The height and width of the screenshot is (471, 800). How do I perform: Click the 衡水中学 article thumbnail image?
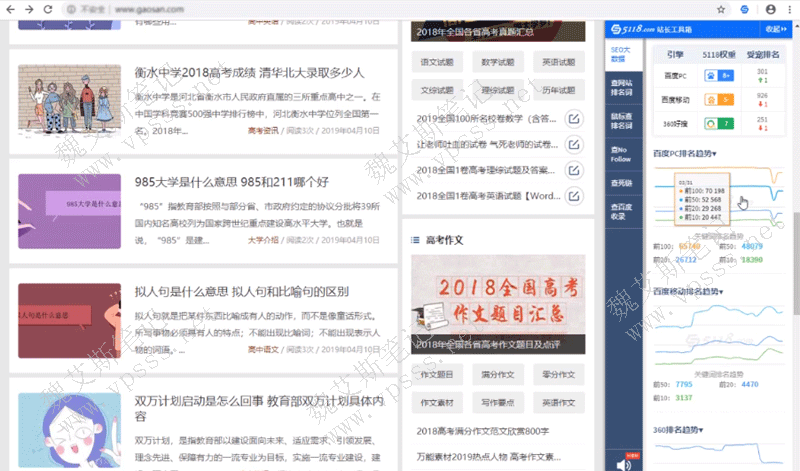coord(69,102)
